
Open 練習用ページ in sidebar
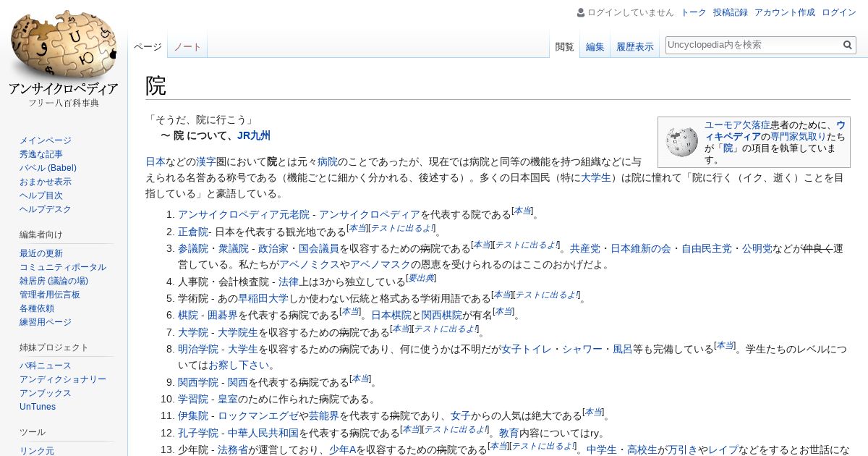[x=46, y=322]
